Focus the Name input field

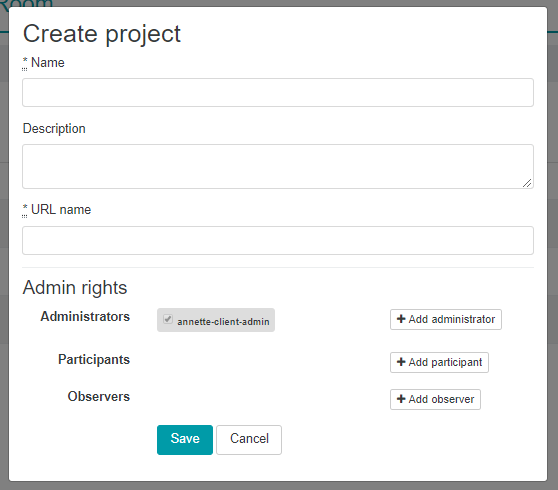click(278, 93)
